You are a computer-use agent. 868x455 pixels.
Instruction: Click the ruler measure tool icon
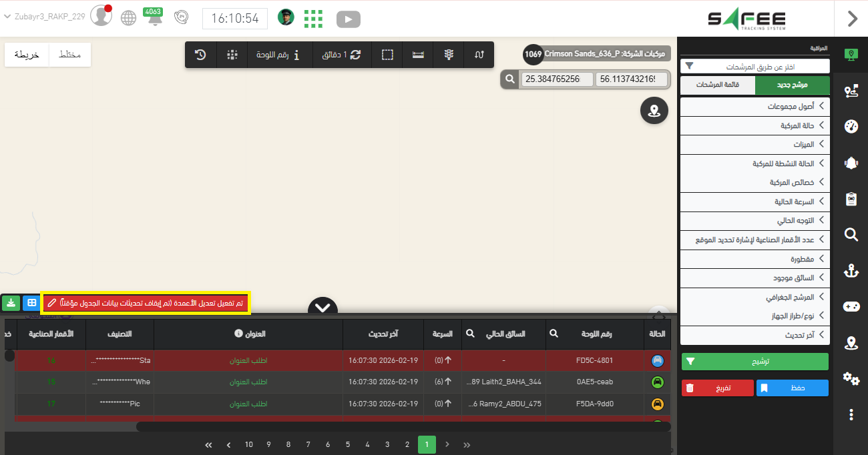coord(418,55)
